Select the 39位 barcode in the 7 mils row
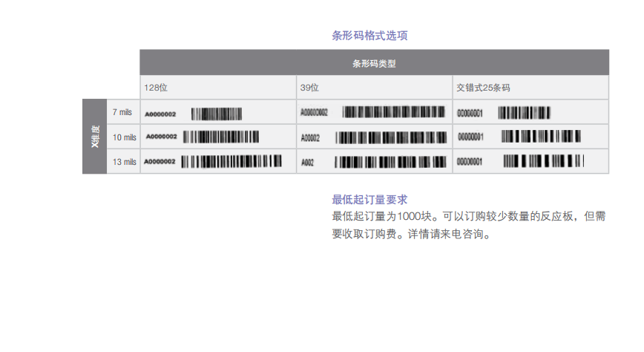The image size is (644, 352). (393, 112)
